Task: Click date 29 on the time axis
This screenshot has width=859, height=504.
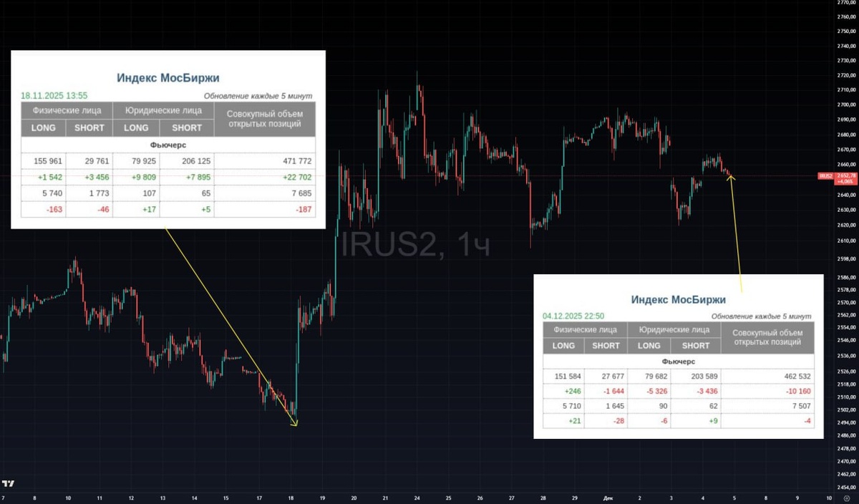Action: 574,498
